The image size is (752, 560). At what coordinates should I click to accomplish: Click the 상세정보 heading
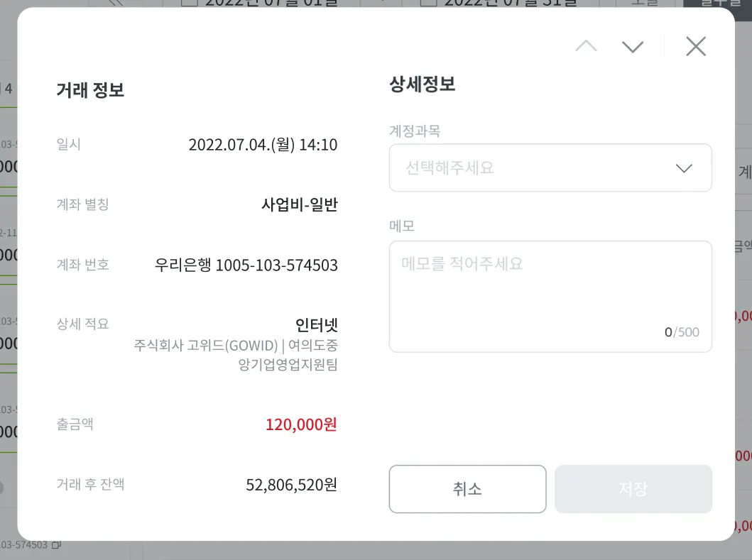422,84
